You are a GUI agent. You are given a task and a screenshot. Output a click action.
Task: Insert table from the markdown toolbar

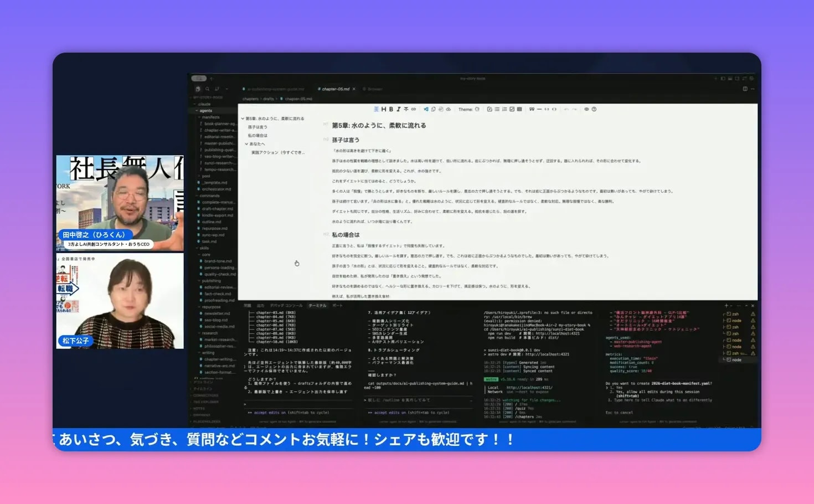coord(519,110)
